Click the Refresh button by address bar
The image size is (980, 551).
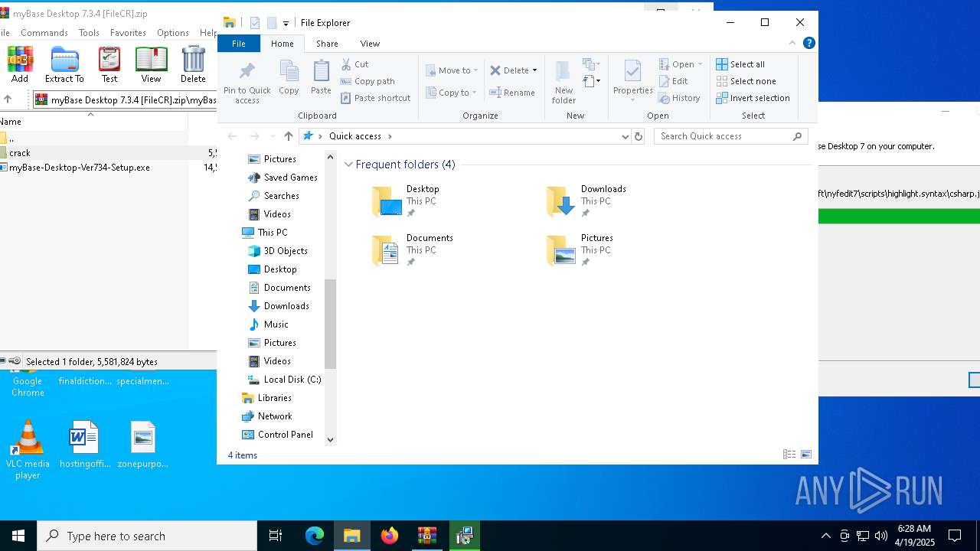(x=639, y=136)
